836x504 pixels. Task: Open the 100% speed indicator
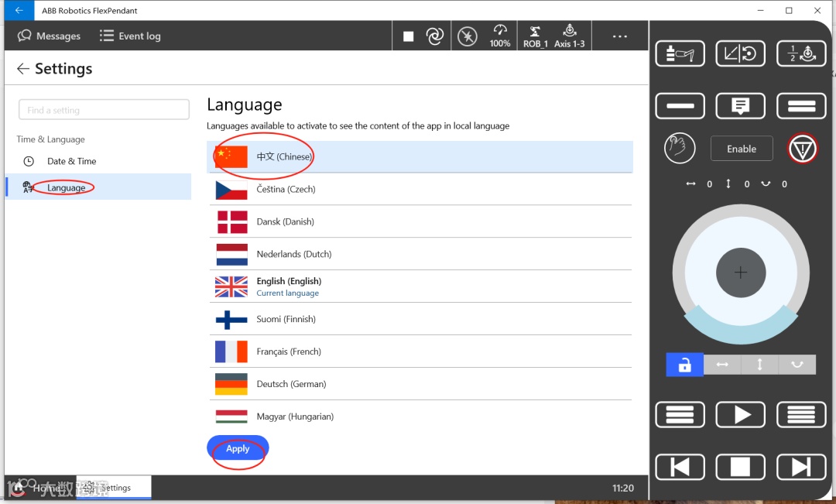point(500,36)
